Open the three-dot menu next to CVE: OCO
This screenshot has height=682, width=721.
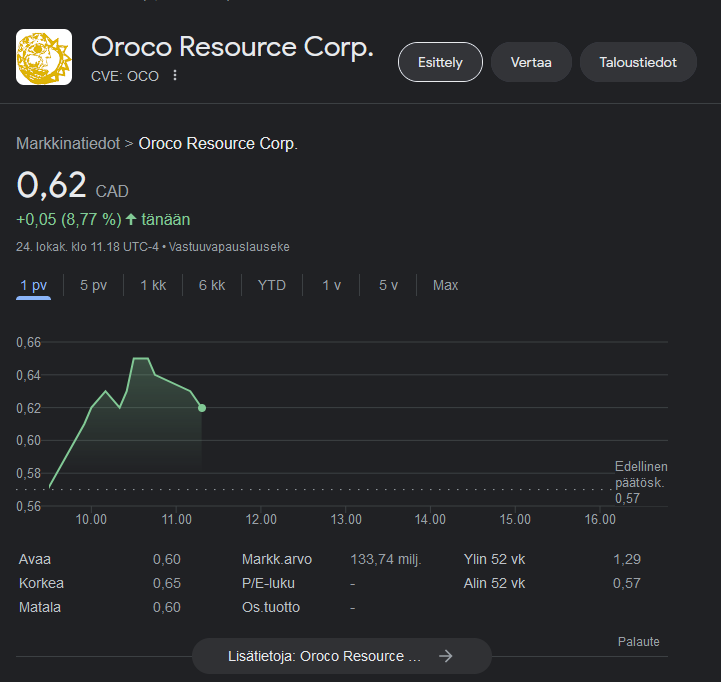coord(175,75)
